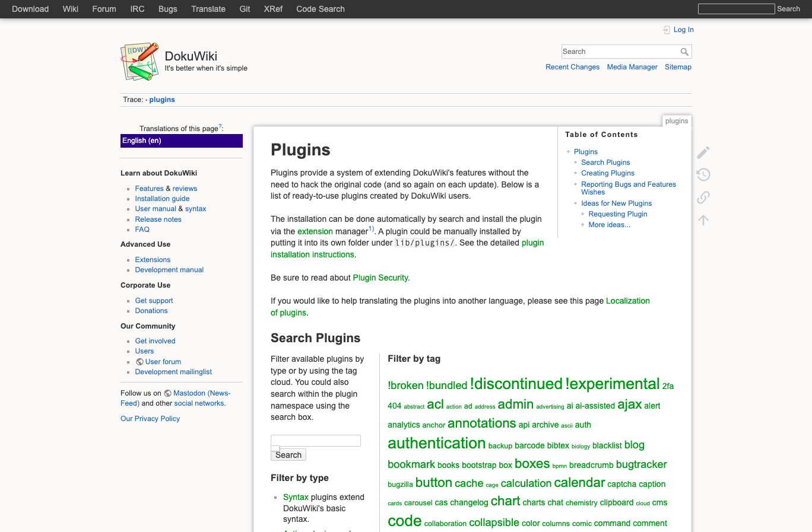Screen dimensions: 812x532
Task: Select the plugins page tab
Action: pos(677,121)
